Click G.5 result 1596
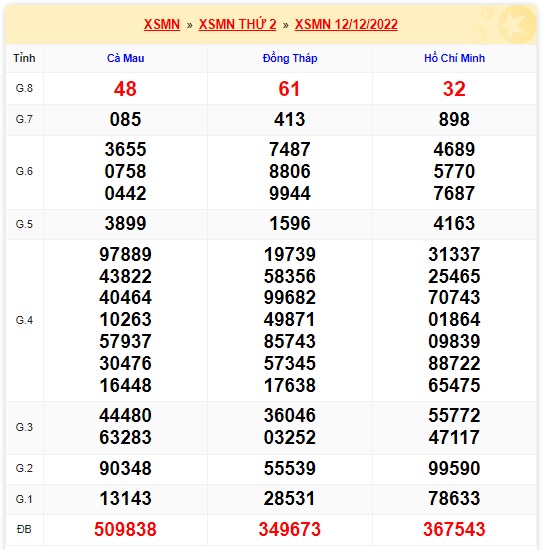Screen dimensions: 548x550 [x=290, y=223]
